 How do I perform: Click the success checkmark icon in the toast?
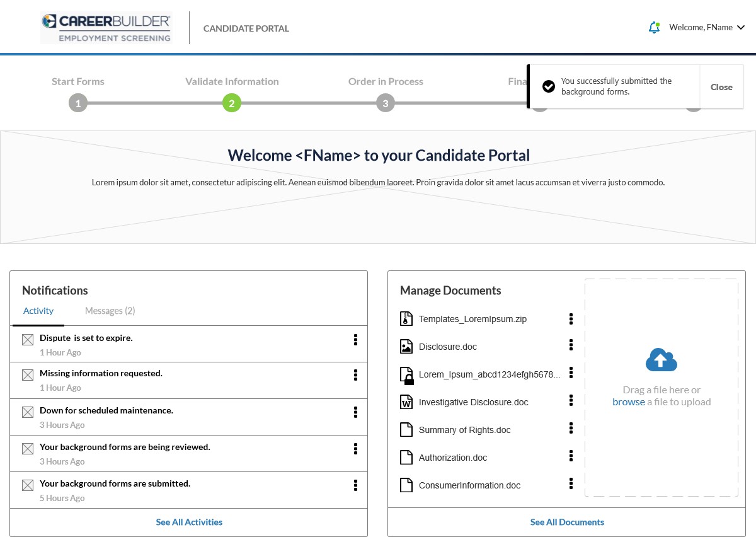point(549,86)
